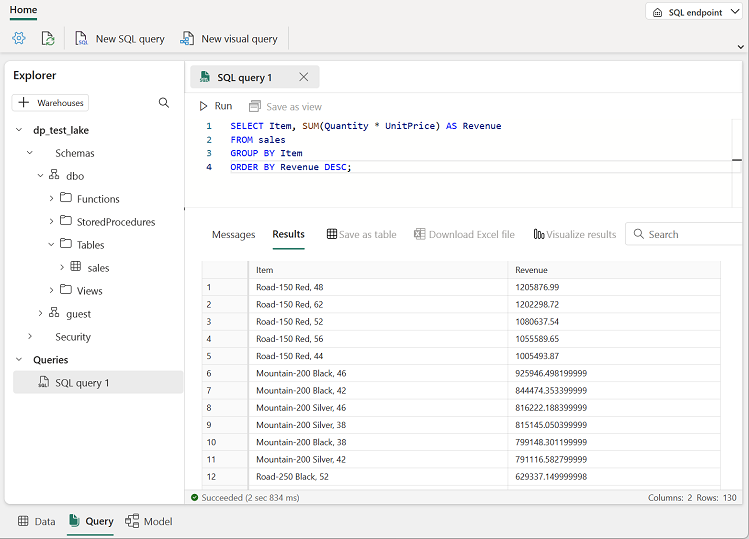Image resolution: width=749 pixels, height=539 pixels.
Task: Click the search magnifier in Explorer
Action: [x=164, y=103]
